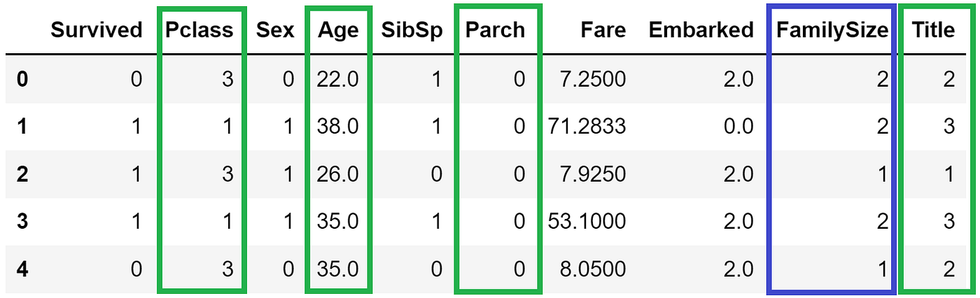The width and height of the screenshot is (980, 298).
Task: Click the Fare value 53.1000
Action: point(586,222)
